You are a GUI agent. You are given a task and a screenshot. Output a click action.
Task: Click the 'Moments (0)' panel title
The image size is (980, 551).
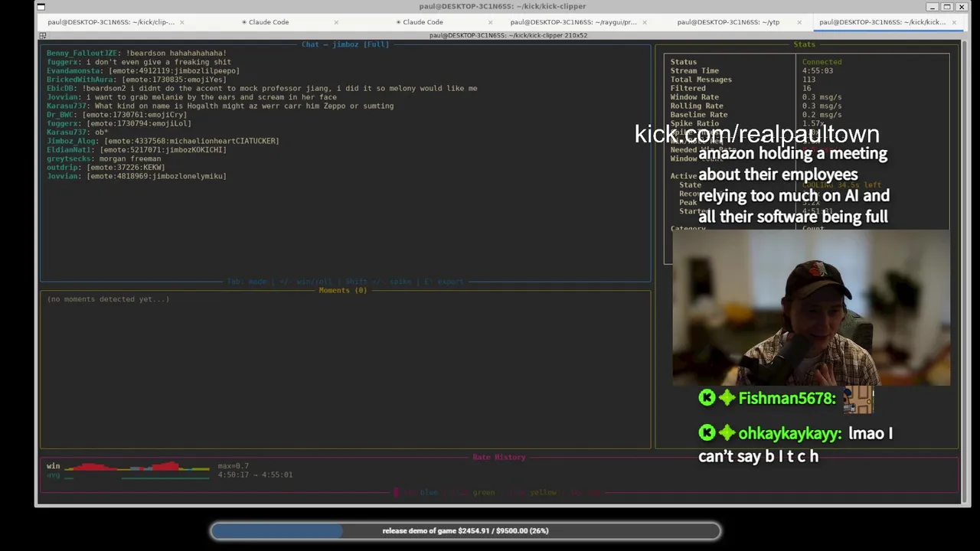[x=342, y=290]
